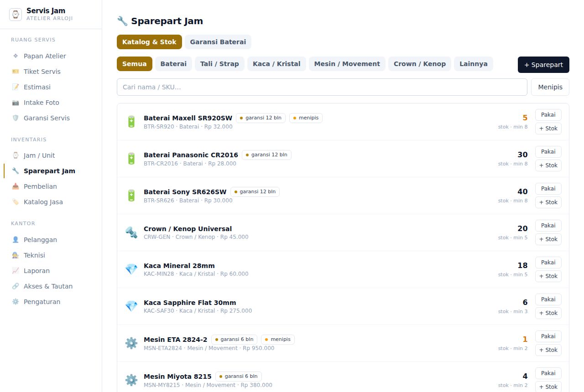Image resolution: width=584 pixels, height=392 pixels.
Task: Switch to the Garansi Baterai tab
Action: coord(218,42)
